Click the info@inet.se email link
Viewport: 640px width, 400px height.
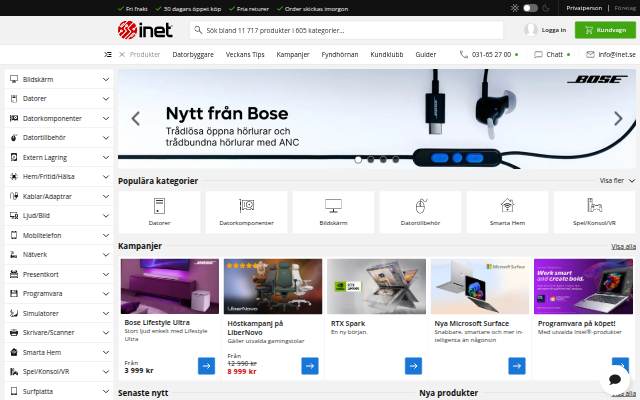pyautogui.click(x=617, y=54)
